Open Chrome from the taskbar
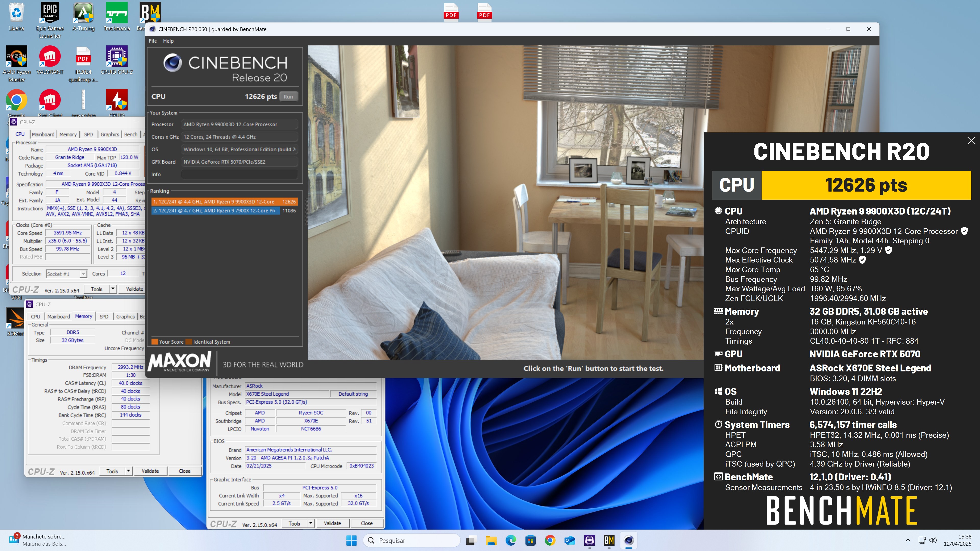The width and height of the screenshot is (980, 551). tap(550, 540)
